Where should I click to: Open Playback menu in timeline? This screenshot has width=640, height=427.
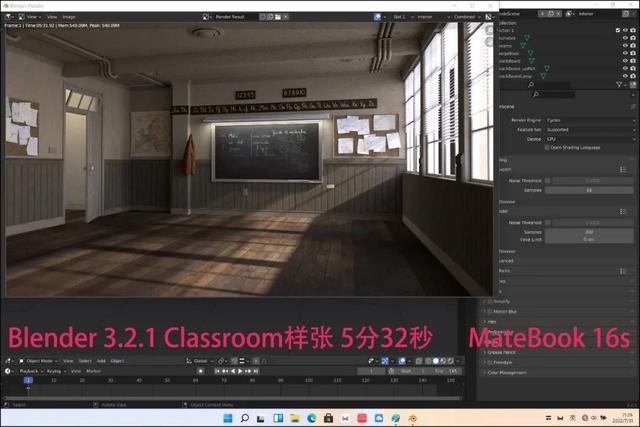click(x=31, y=371)
